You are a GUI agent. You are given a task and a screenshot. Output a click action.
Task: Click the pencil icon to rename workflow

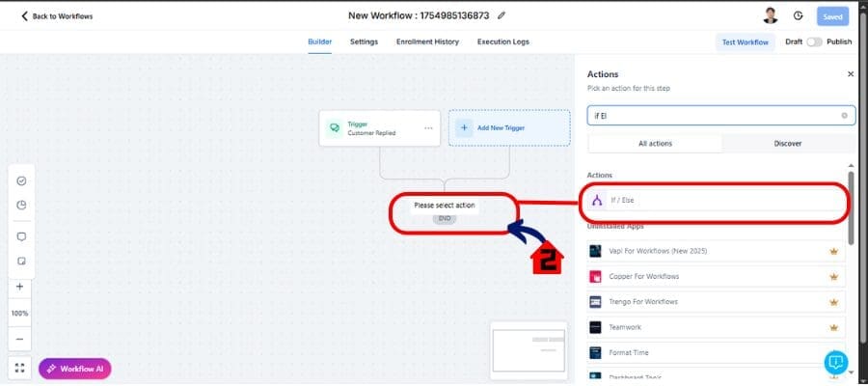click(x=502, y=15)
